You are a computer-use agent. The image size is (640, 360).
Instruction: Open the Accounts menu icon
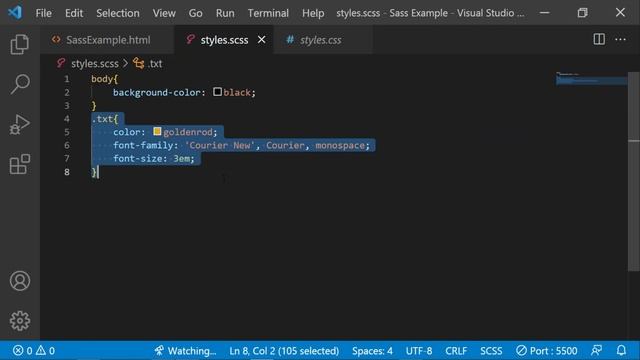point(20,281)
